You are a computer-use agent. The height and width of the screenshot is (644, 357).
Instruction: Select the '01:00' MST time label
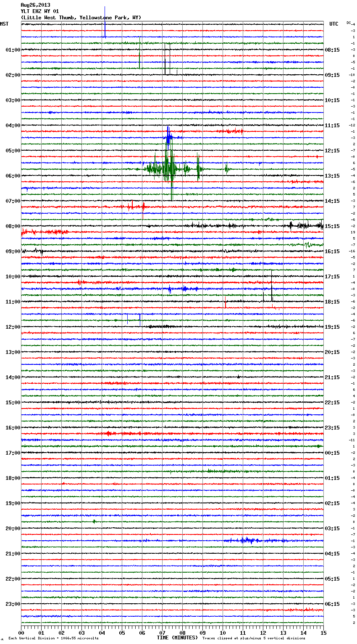click(13, 50)
